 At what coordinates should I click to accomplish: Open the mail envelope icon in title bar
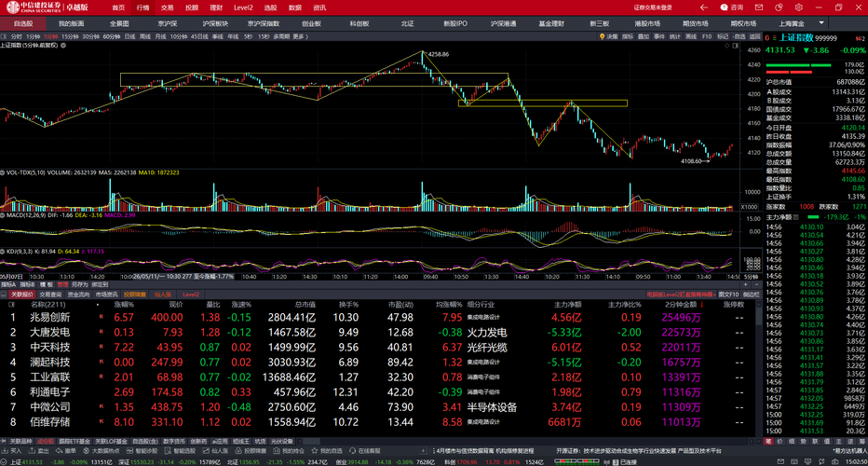pyautogui.click(x=759, y=7)
